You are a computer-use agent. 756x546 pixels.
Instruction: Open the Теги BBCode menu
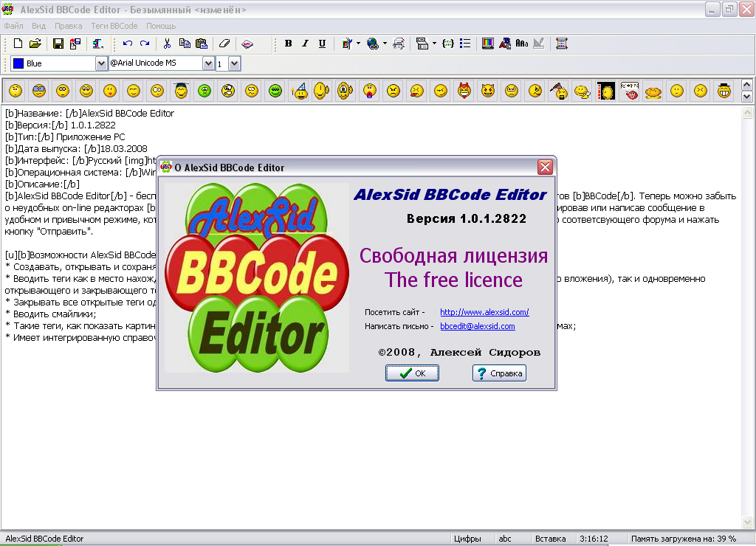[x=114, y=26]
